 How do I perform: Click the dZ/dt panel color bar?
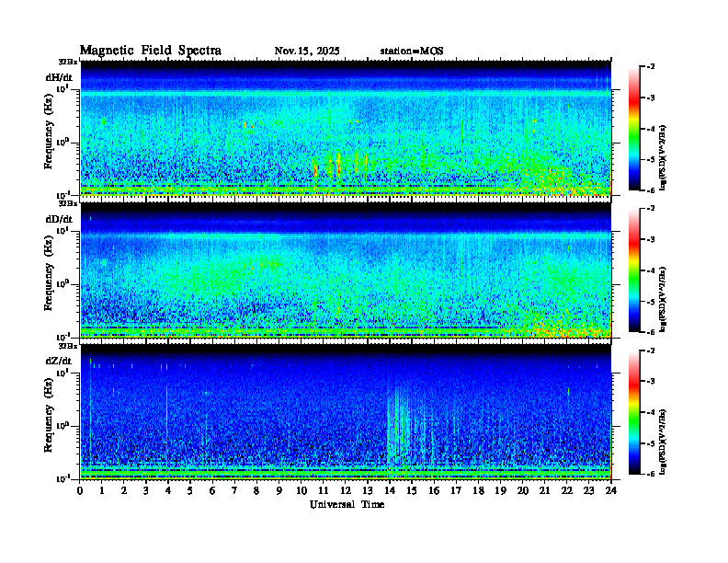click(634, 412)
